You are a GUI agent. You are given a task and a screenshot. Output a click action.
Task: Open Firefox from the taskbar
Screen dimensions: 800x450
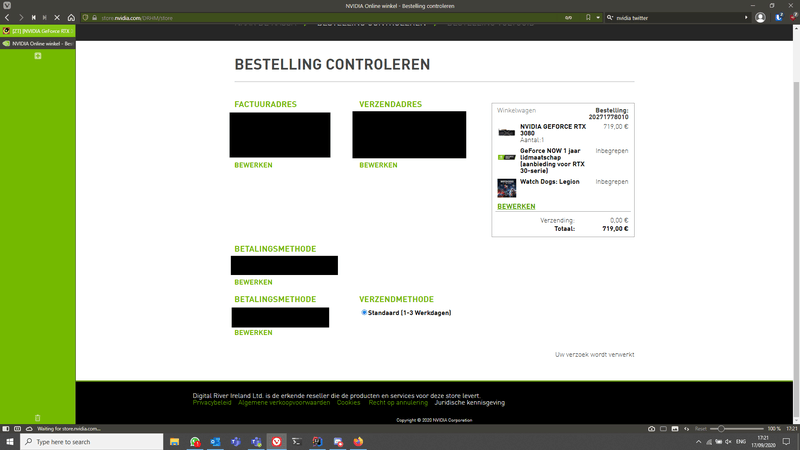point(358,442)
